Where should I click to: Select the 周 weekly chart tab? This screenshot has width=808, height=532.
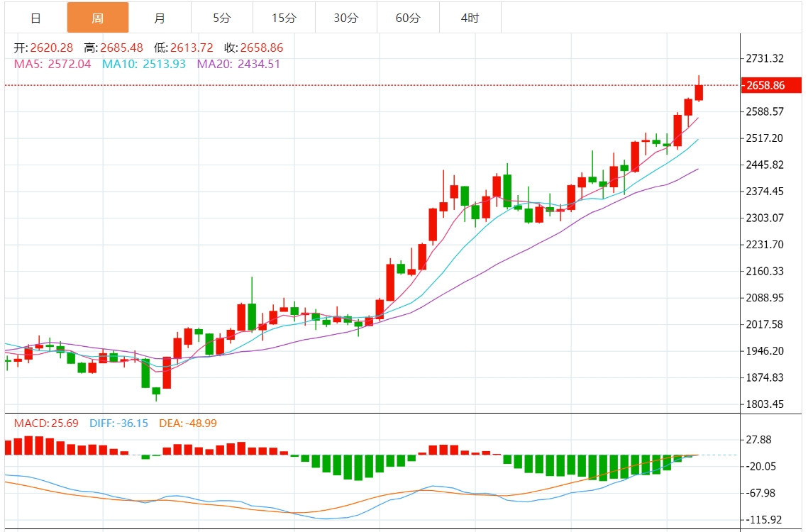tap(98, 18)
